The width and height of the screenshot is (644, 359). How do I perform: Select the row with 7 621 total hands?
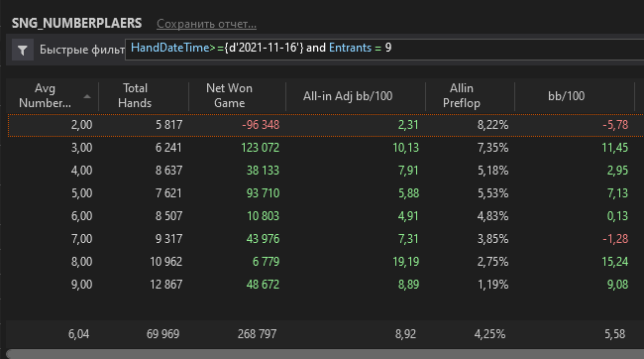[x=326, y=193]
